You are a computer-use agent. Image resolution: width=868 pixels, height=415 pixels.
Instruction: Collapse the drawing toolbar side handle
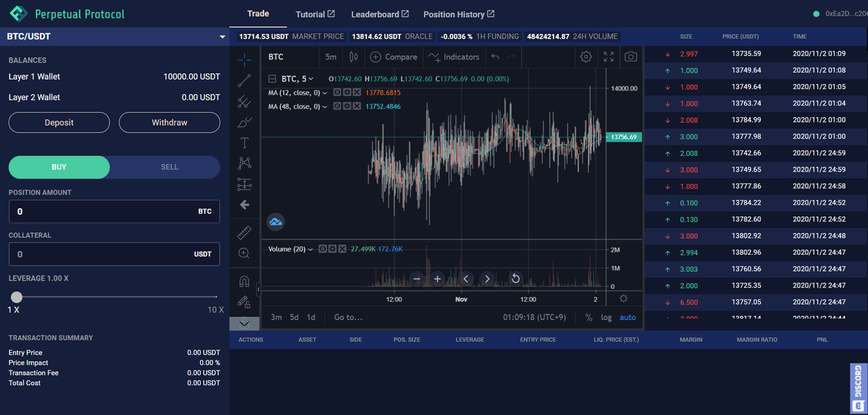pos(258,290)
